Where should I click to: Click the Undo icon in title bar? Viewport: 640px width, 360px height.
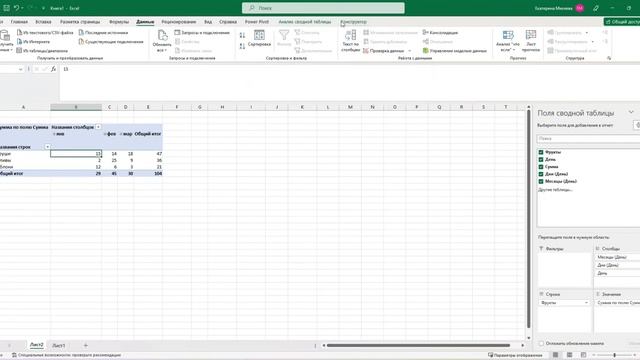16,8
